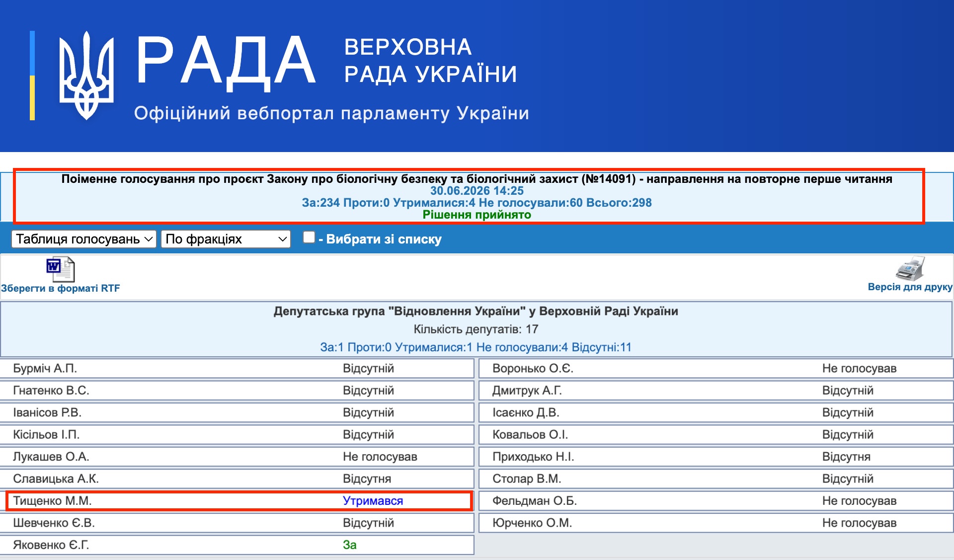Click the green 'За' vote of Яковенко

point(350,545)
